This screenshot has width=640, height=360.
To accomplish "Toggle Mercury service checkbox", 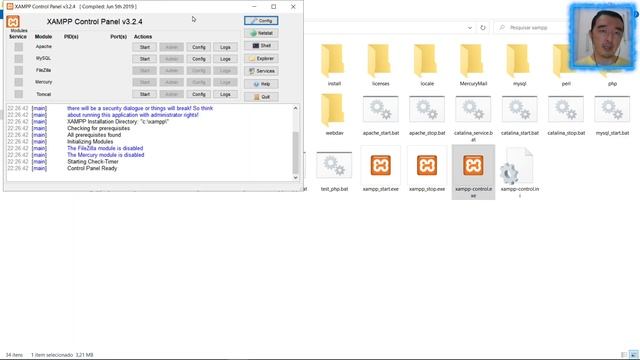I will tap(19, 82).
